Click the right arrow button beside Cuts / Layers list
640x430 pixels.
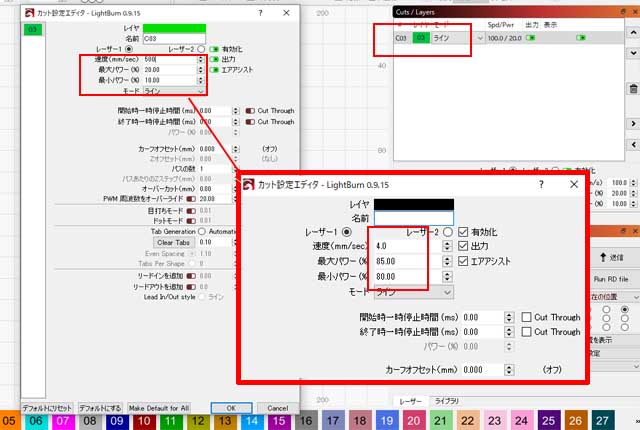(x=633, y=123)
